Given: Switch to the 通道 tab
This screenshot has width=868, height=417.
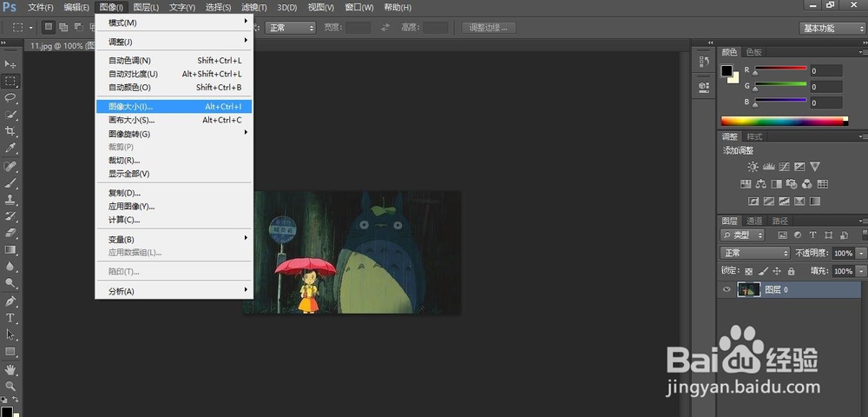Looking at the screenshot, I should point(754,221).
